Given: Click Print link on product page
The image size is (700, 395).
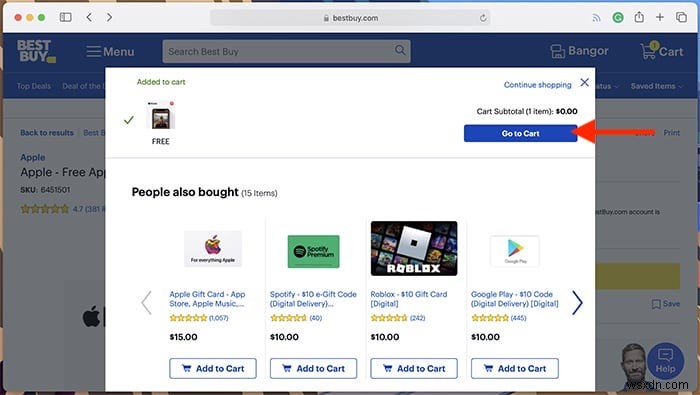Looking at the screenshot, I should [x=671, y=133].
